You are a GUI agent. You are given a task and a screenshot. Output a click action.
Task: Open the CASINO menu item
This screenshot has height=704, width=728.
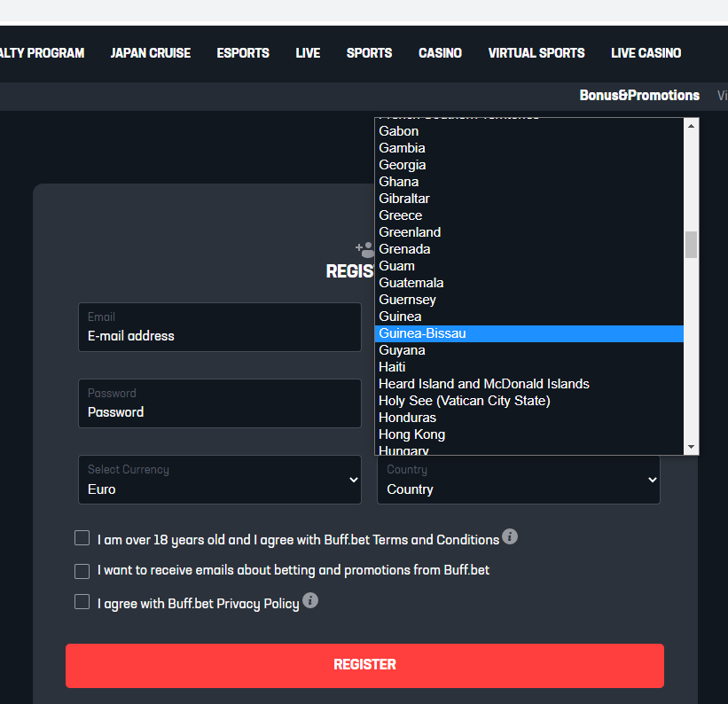[x=440, y=53]
